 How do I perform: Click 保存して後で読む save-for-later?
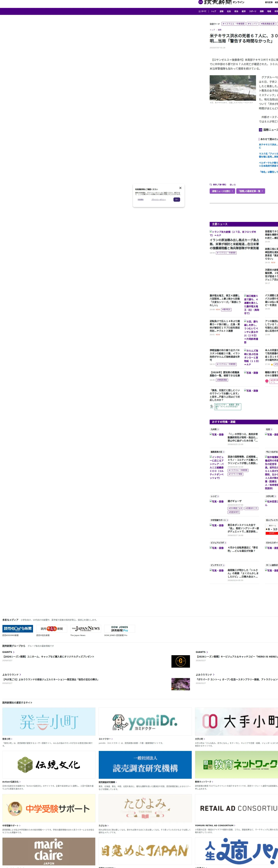218,185
